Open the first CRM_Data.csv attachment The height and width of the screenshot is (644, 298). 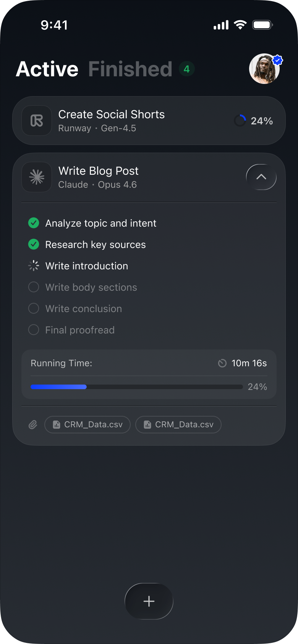coord(87,425)
